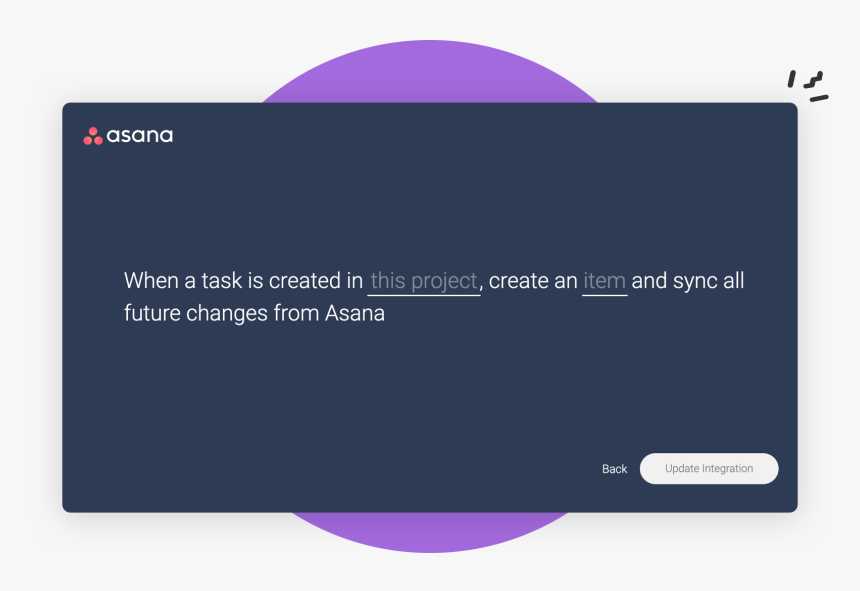Click the text 'create an'
The width and height of the screenshot is (860, 591).
tap(533, 281)
